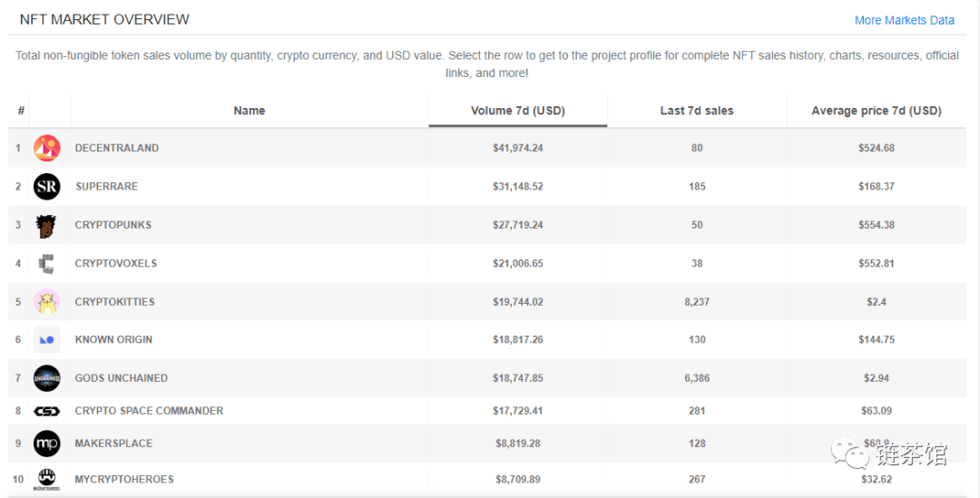Select the $8,819.28 volume cell
Image resolution: width=980 pixels, height=498 pixels.
tap(517, 444)
